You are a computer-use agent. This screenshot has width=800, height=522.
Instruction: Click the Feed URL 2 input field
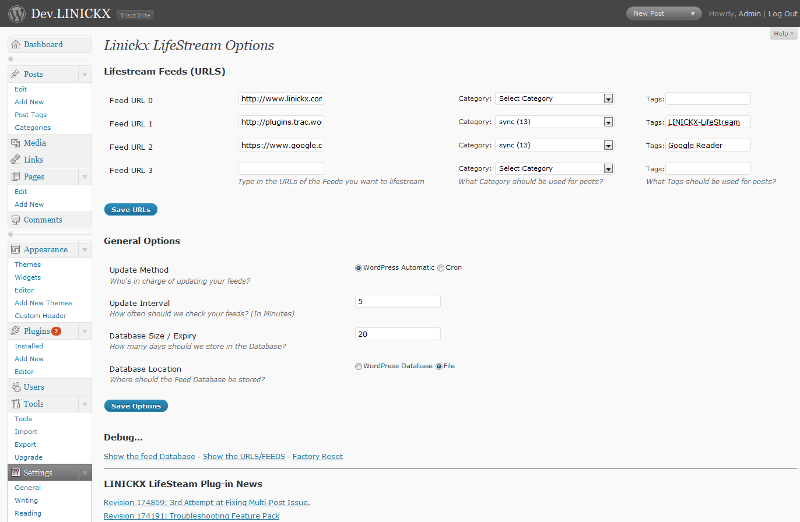(x=281, y=145)
